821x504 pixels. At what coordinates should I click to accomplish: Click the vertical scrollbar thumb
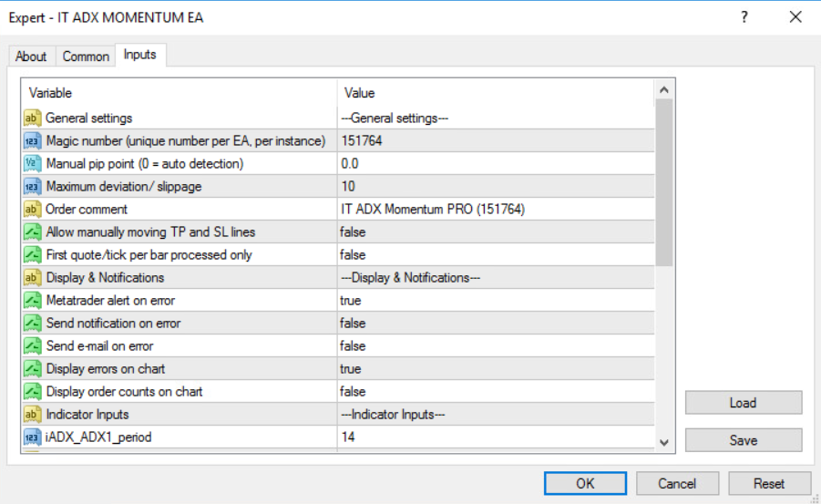[x=664, y=182]
